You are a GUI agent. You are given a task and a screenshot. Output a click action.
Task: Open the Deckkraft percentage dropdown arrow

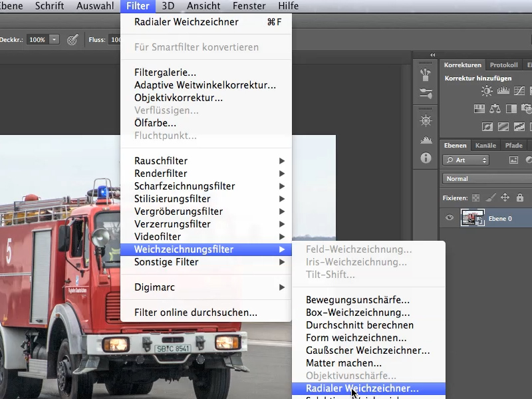coord(55,40)
